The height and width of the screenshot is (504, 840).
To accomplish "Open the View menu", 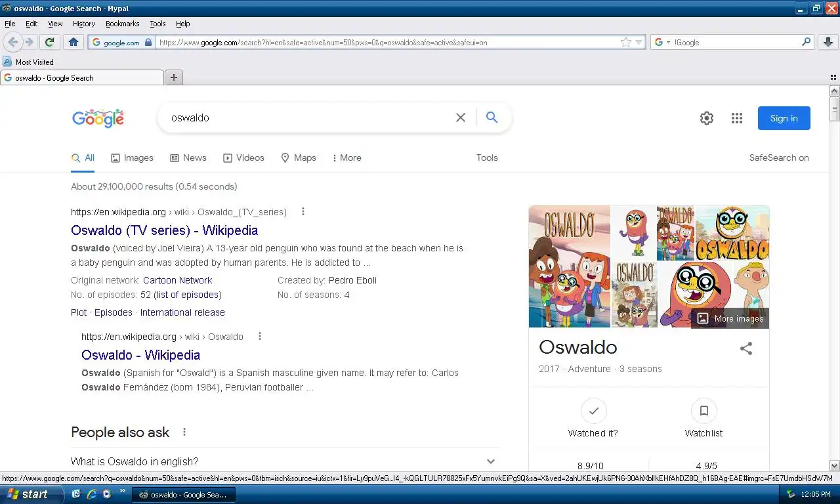I will pos(55,24).
